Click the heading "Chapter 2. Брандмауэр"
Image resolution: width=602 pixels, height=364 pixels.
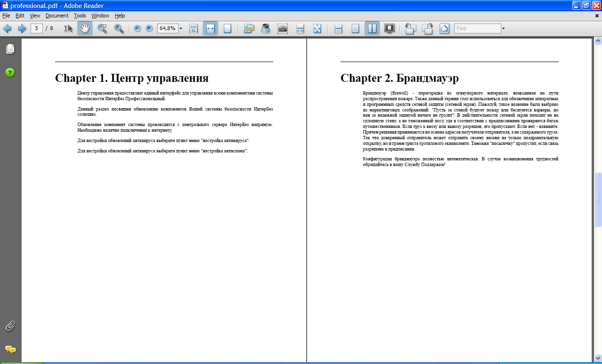point(399,78)
